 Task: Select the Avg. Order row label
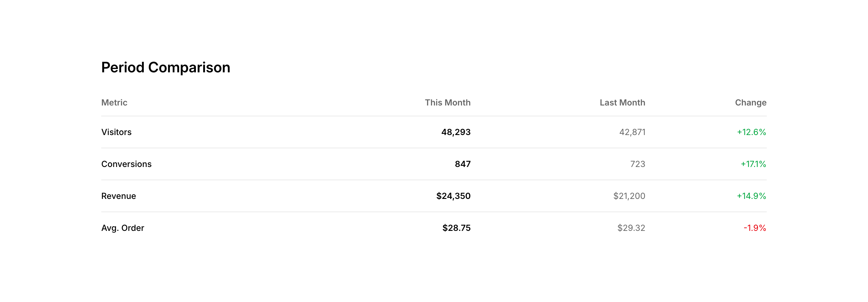(x=123, y=228)
